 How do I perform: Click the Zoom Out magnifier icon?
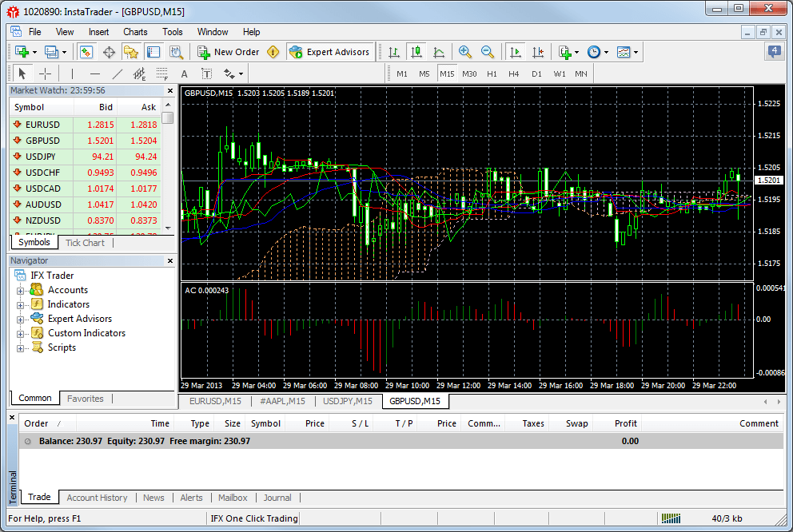click(487, 52)
